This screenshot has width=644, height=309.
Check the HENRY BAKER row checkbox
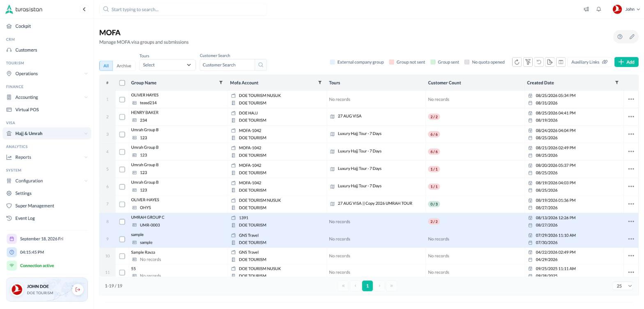tap(122, 117)
